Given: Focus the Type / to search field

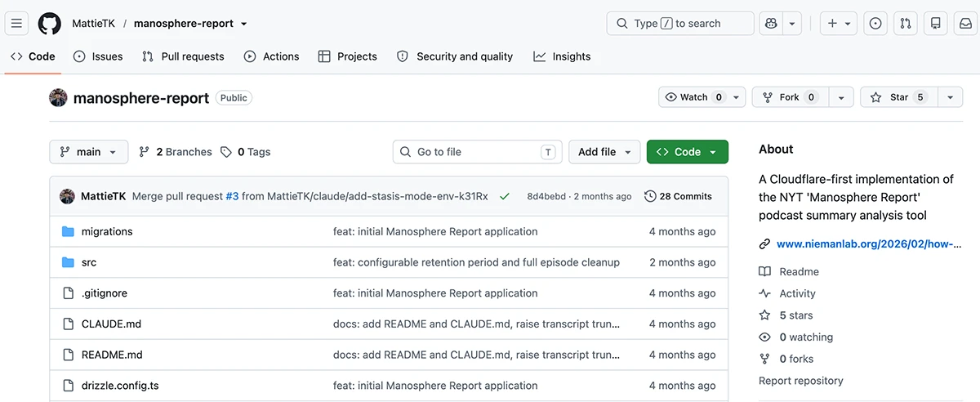Looking at the screenshot, I should tap(680, 24).
